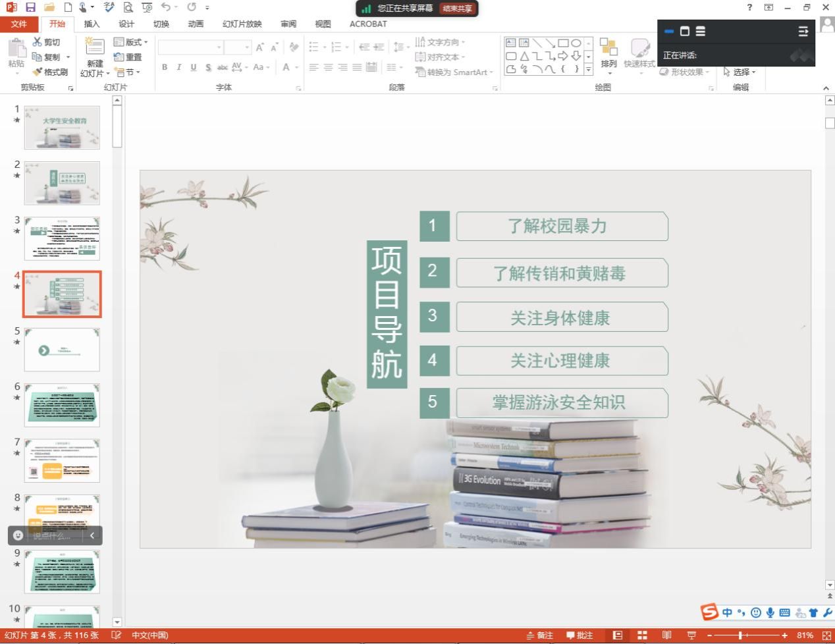Image resolution: width=835 pixels, height=644 pixels.
Task: Open the Select (选择) dropdown
Action: 740,72
